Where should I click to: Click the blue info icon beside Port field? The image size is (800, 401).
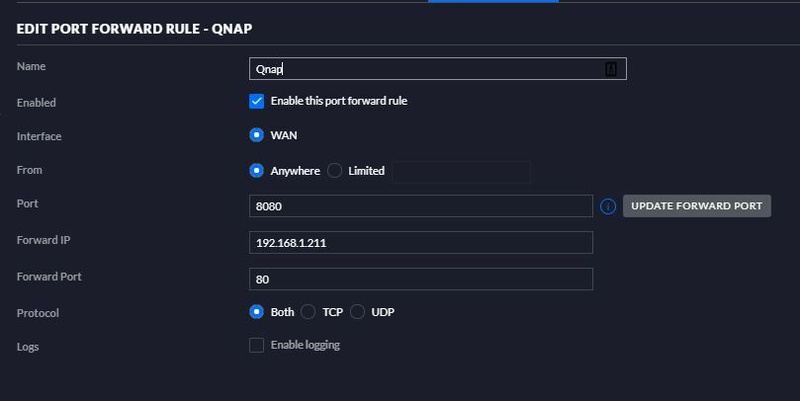click(x=607, y=206)
